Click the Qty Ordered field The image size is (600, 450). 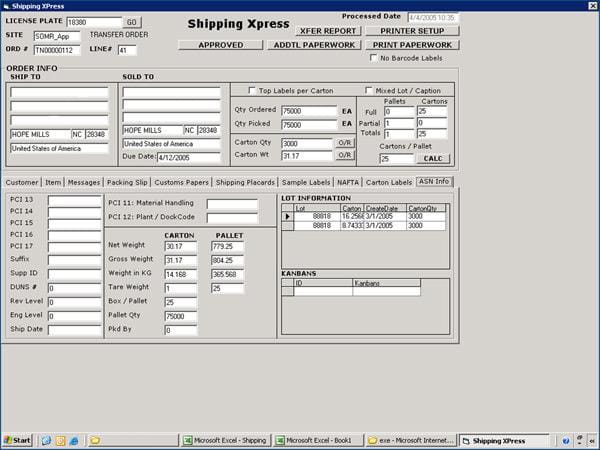click(309, 111)
